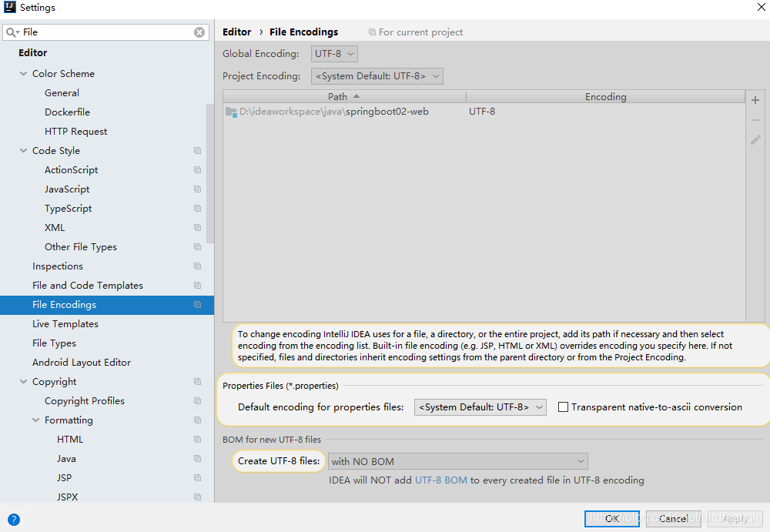The height and width of the screenshot is (532, 770).
Task: Click project-level icon beside File Encodings
Action: (x=197, y=305)
